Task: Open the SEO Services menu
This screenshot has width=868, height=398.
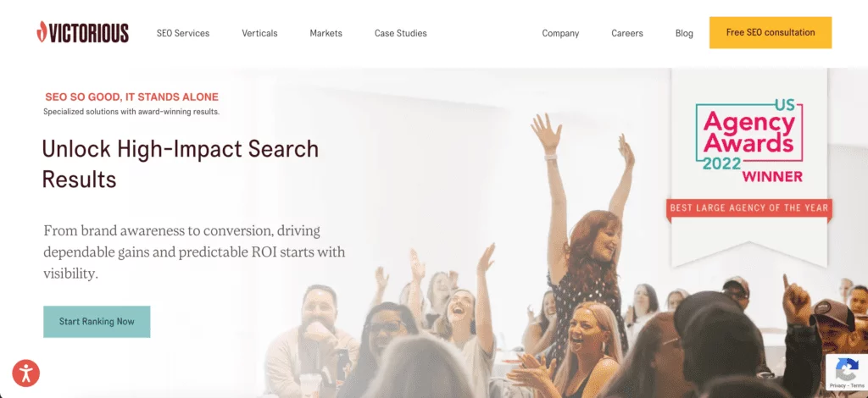Action: [183, 33]
